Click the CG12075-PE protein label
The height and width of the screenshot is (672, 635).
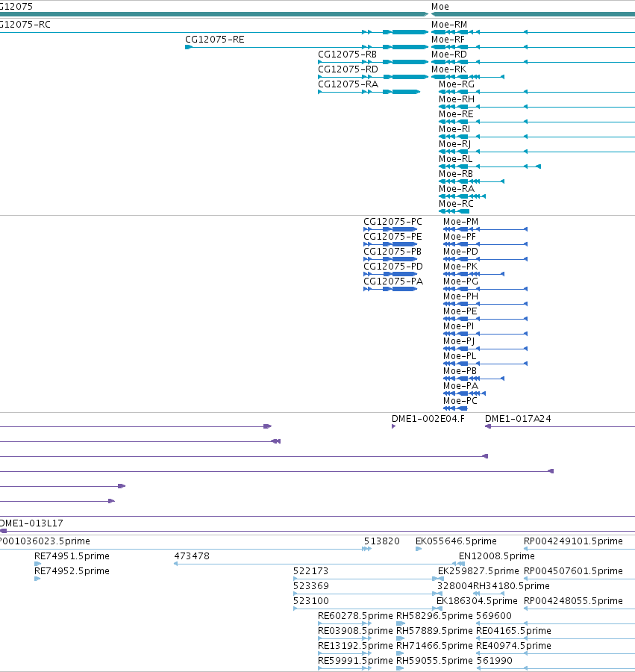pyautogui.click(x=392, y=237)
